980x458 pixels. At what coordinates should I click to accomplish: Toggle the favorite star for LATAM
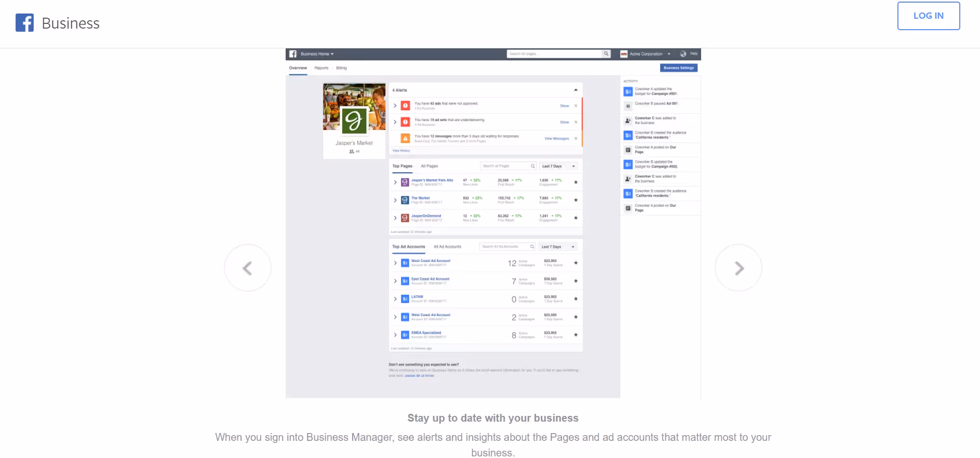point(576,298)
